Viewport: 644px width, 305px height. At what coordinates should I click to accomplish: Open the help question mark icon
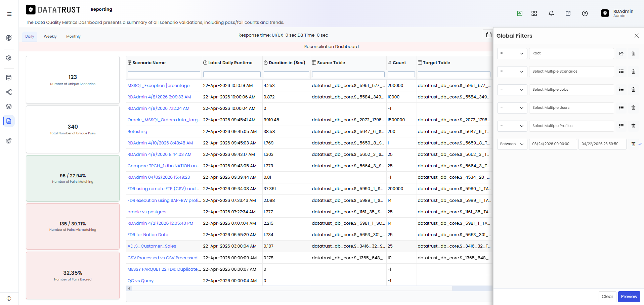click(x=585, y=13)
